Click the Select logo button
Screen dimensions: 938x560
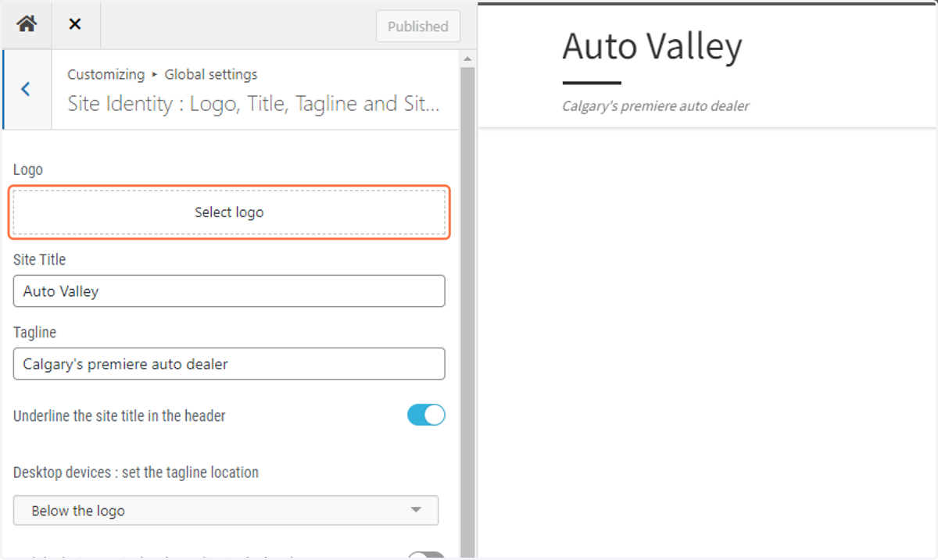[229, 212]
